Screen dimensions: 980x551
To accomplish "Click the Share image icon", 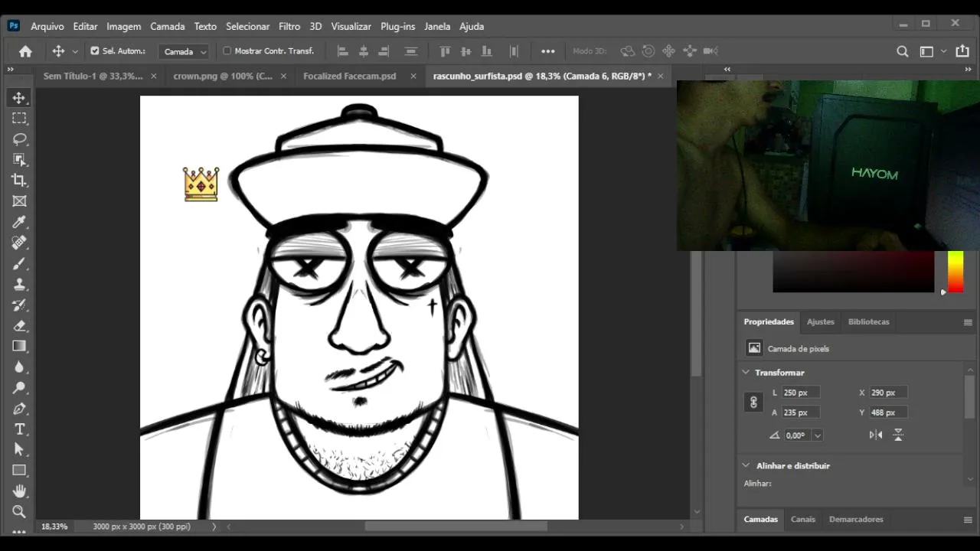I will 962,51.
